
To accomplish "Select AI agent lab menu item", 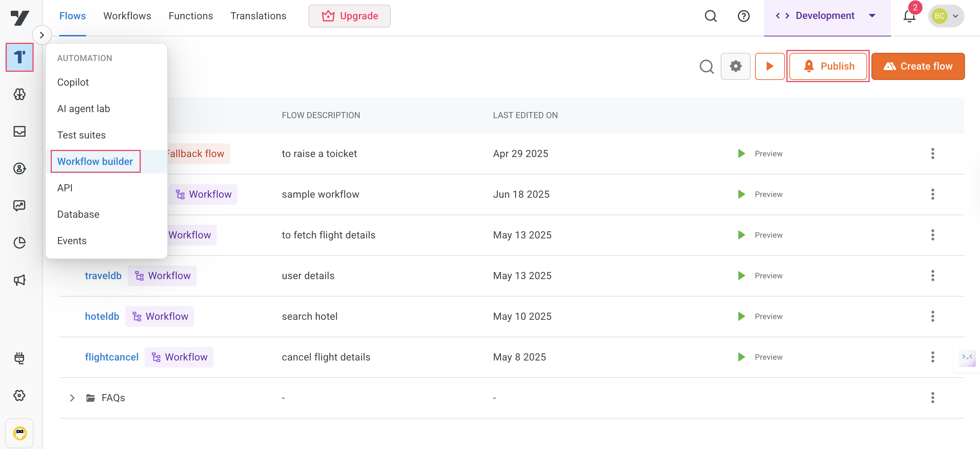I will coord(106,109).
